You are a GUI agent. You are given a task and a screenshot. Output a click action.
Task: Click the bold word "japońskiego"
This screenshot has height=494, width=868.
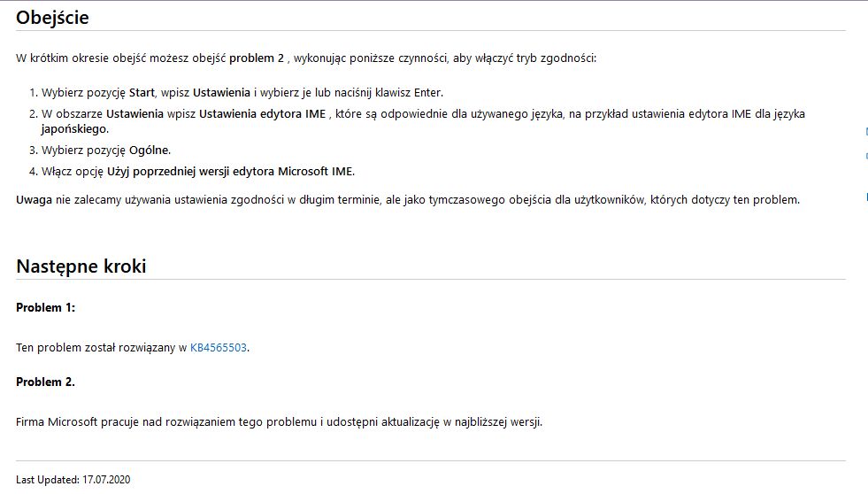(x=73, y=128)
